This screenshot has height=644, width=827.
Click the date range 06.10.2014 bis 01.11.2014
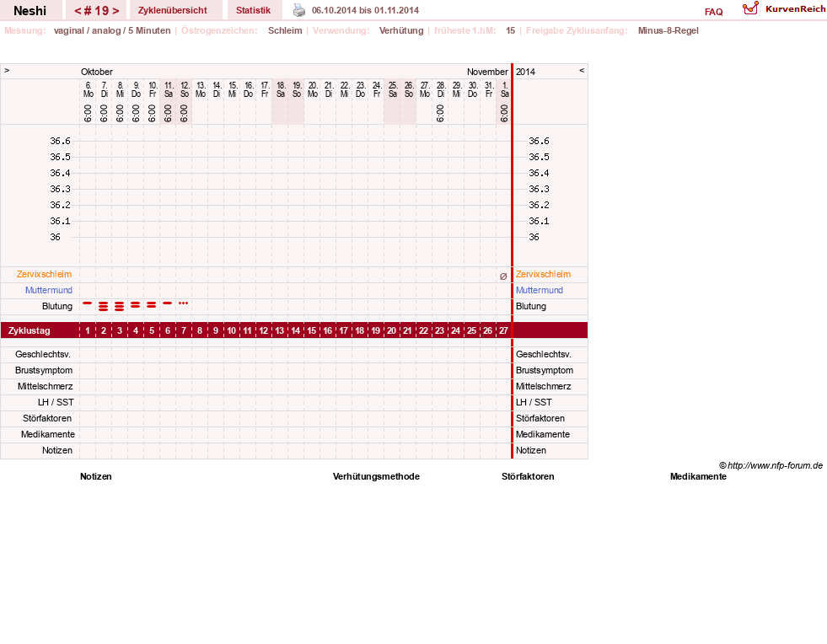366,11
